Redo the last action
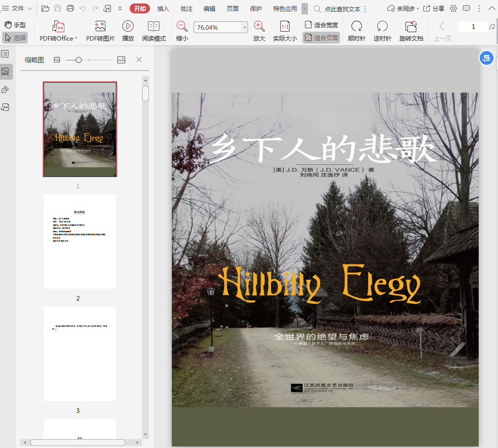 [95, 8]
